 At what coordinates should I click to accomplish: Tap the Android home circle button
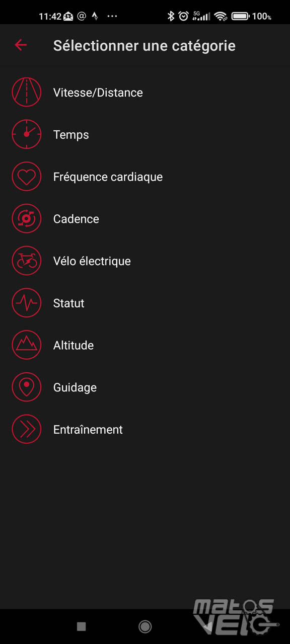145,626
